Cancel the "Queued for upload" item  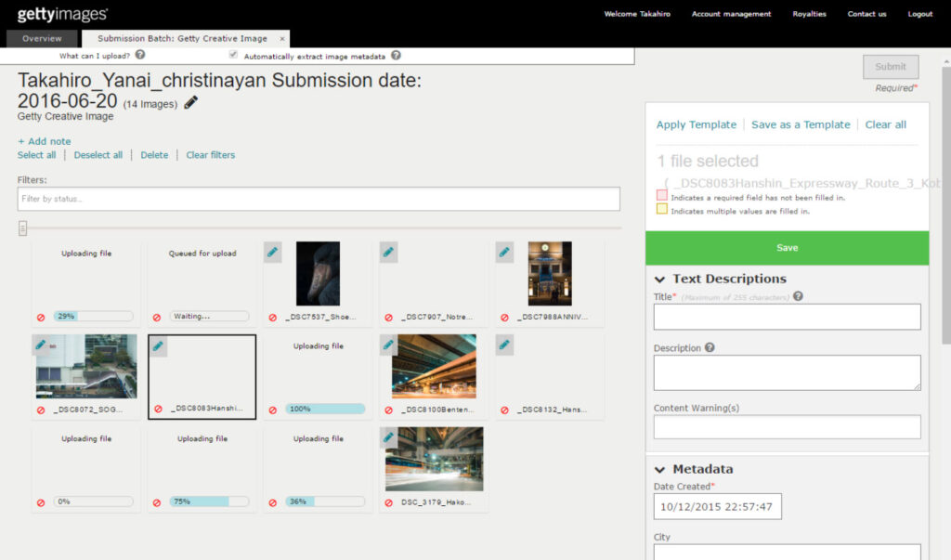click(156, 317)
